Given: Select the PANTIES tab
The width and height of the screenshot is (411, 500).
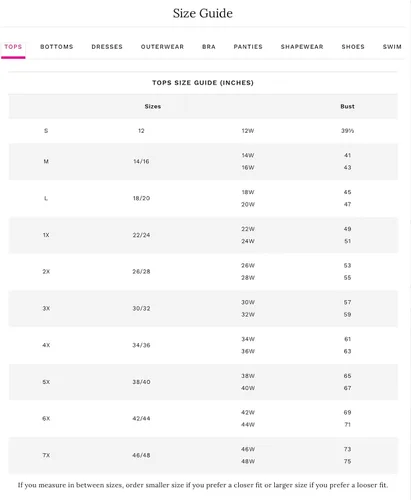Looking at the screenshot, I should (x=248, y=47).
